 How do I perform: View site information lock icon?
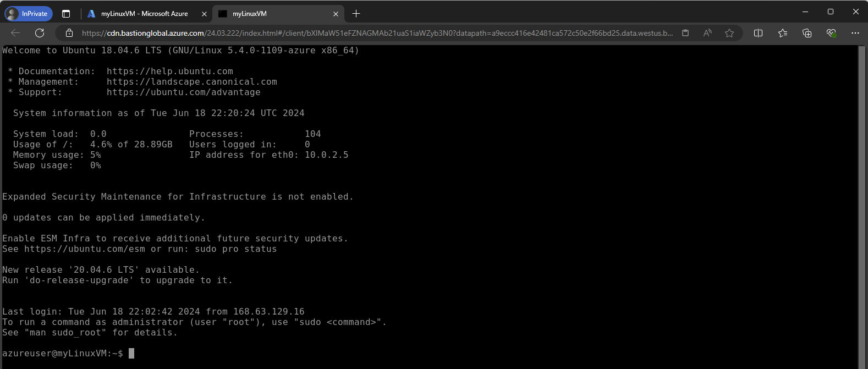coord(69,33)
